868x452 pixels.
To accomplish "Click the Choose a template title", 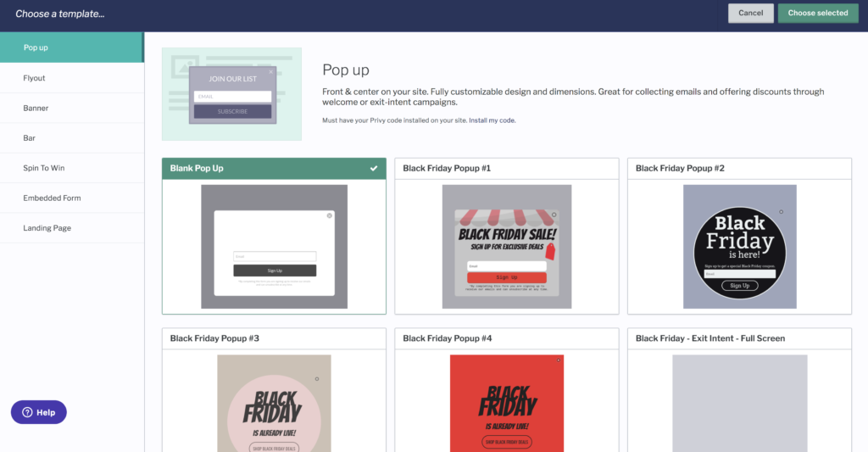I will [x=60, y=14].
